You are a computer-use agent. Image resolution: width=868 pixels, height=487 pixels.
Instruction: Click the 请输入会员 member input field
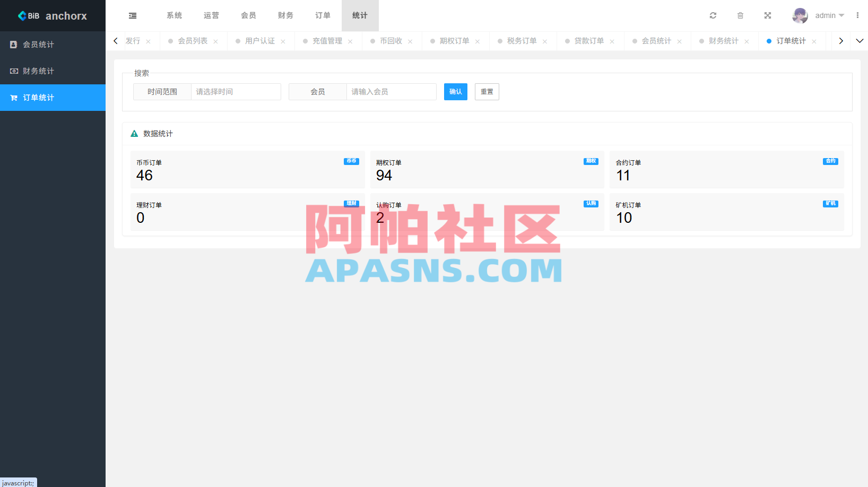point(391,92)
